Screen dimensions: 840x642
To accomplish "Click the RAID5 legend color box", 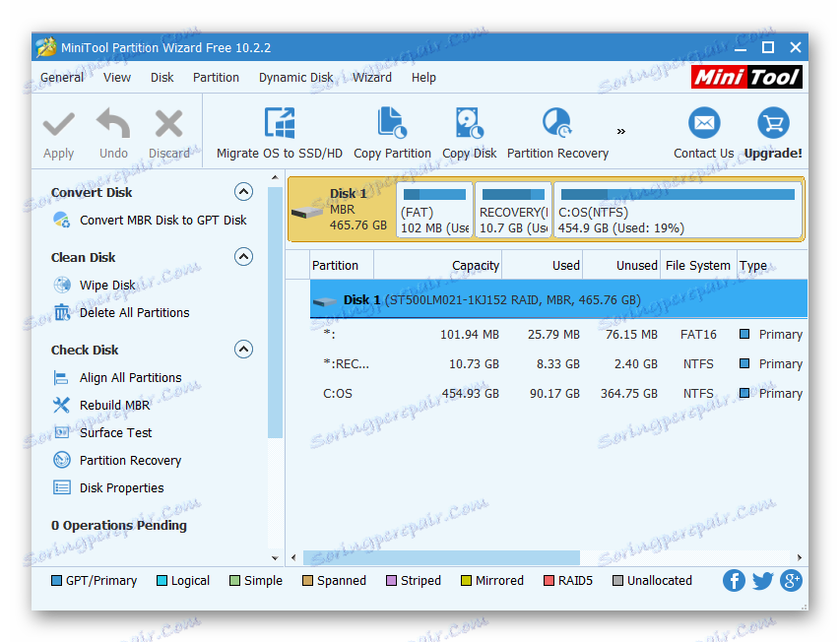I will [549, 580].
